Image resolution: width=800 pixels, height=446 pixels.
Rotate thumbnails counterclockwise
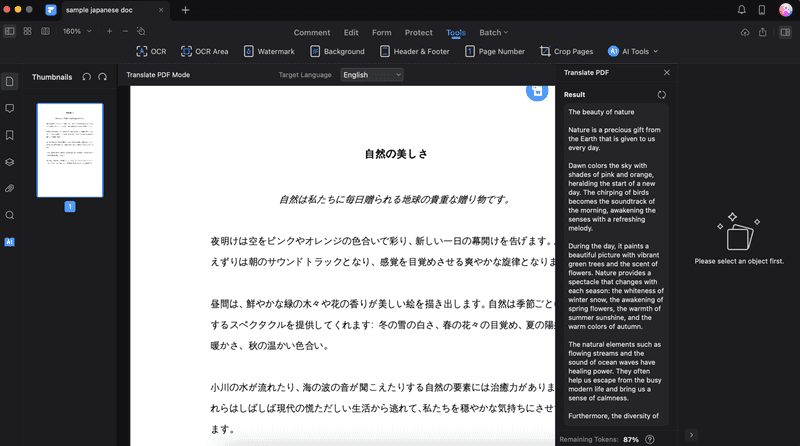87,77
